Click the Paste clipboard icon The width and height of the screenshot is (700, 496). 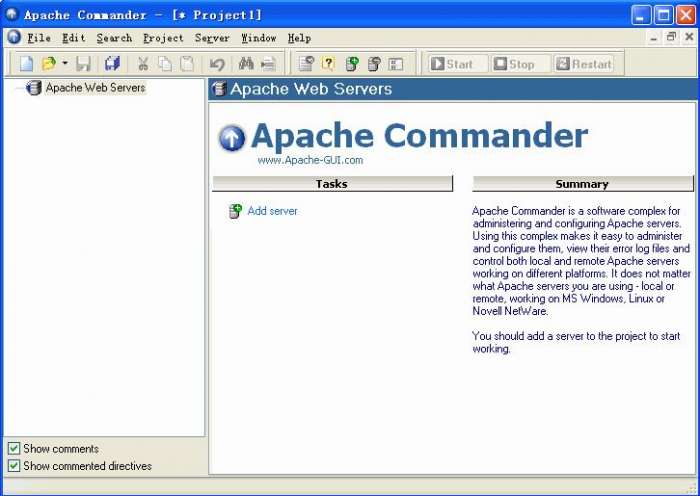(x=187, y=64)
